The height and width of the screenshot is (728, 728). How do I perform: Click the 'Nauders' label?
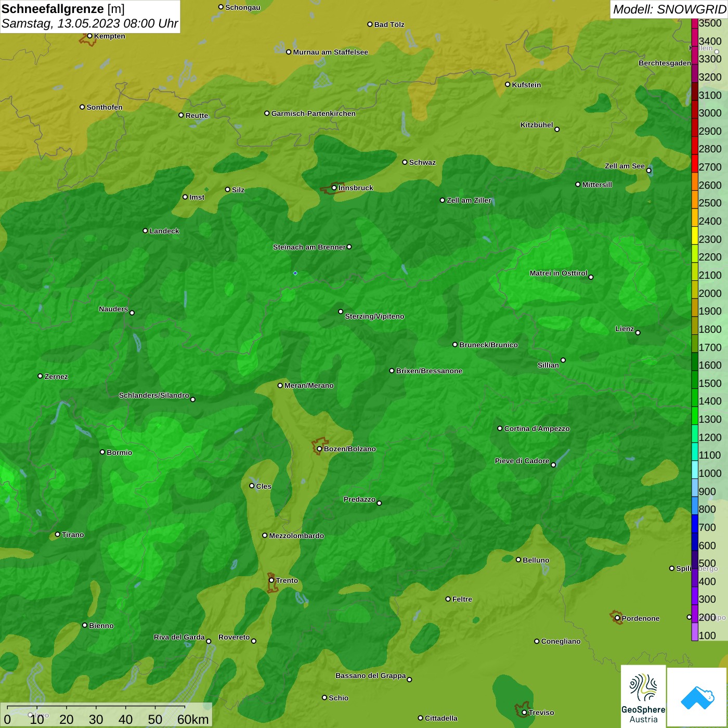tap(113, 309)
